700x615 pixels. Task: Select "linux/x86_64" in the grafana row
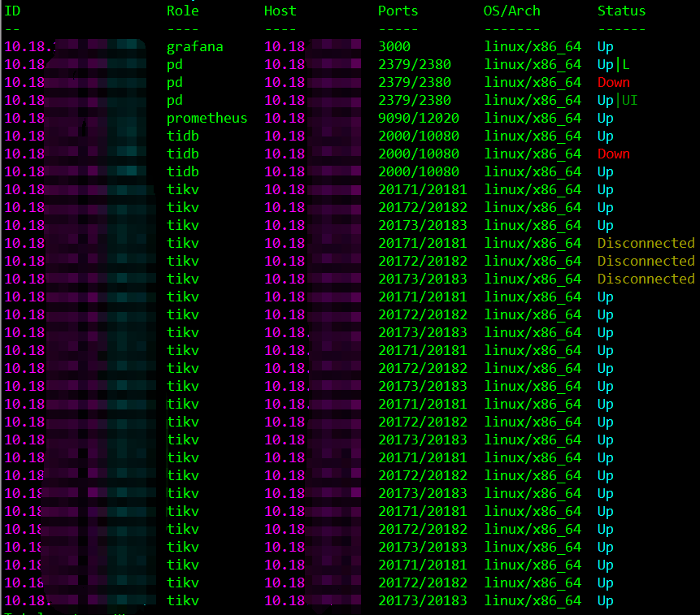[533, 47]
